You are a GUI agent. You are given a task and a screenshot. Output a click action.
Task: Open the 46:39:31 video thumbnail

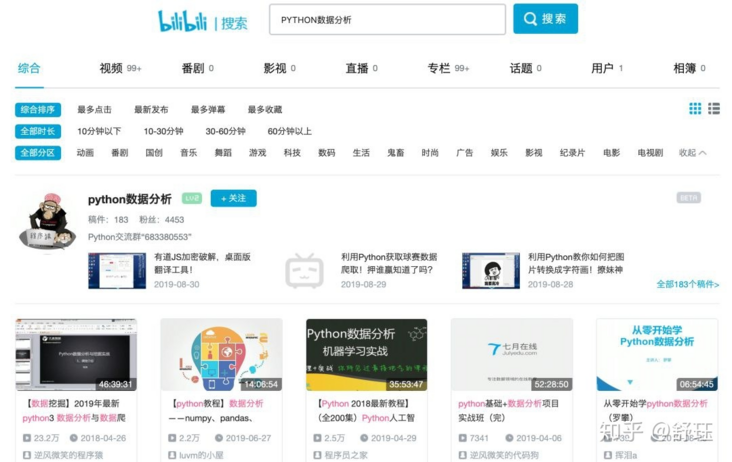[x=76, y=355]
